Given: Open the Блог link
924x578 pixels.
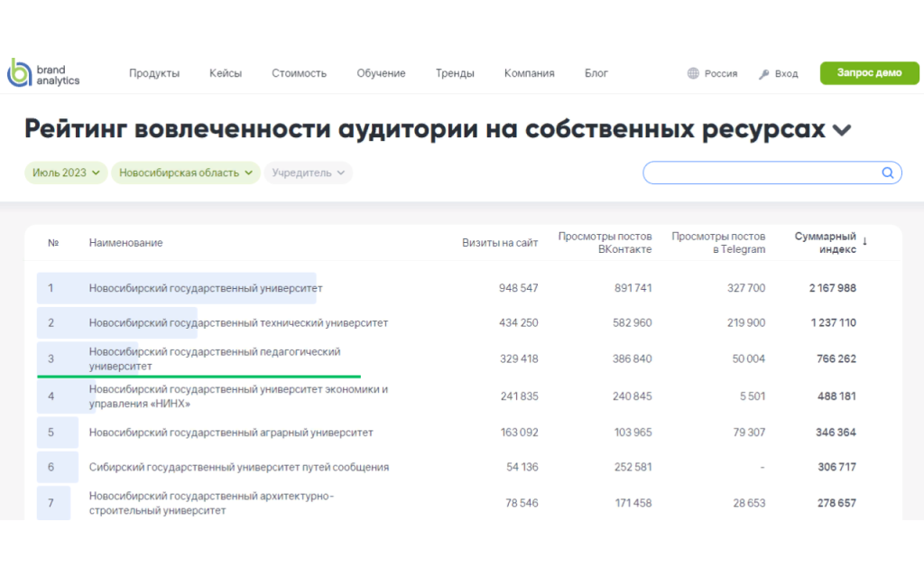Looking at the screenshot, I should click(x=596, y=73).
